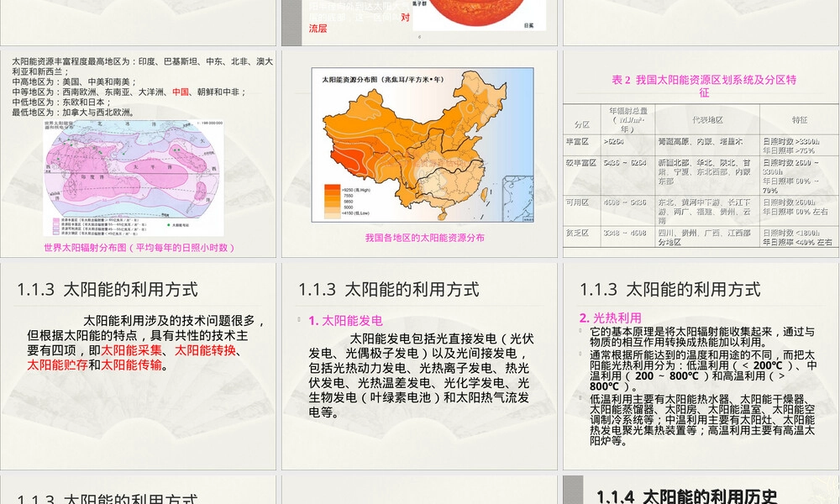This screenshot has height=504, width=840.
Task: Click bullet starting 低温利用主要有太阳能热水器
Action: (701, 420)
